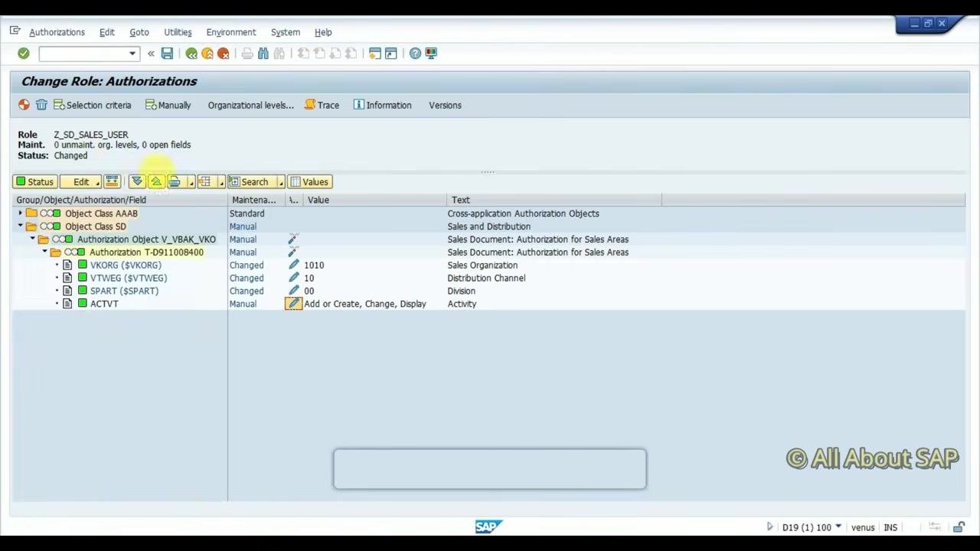Image resolution: width=980 pixels, height=551 pixels.
Task: Collapse Authorization T-D911008400 node
Action: [x=45, y=252]
